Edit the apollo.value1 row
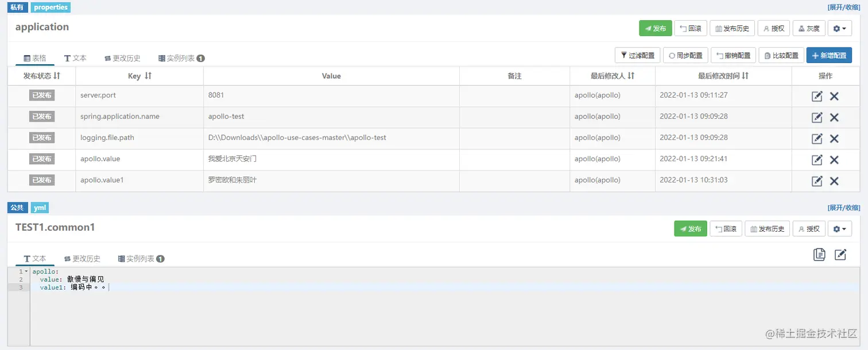 [817, 181]
